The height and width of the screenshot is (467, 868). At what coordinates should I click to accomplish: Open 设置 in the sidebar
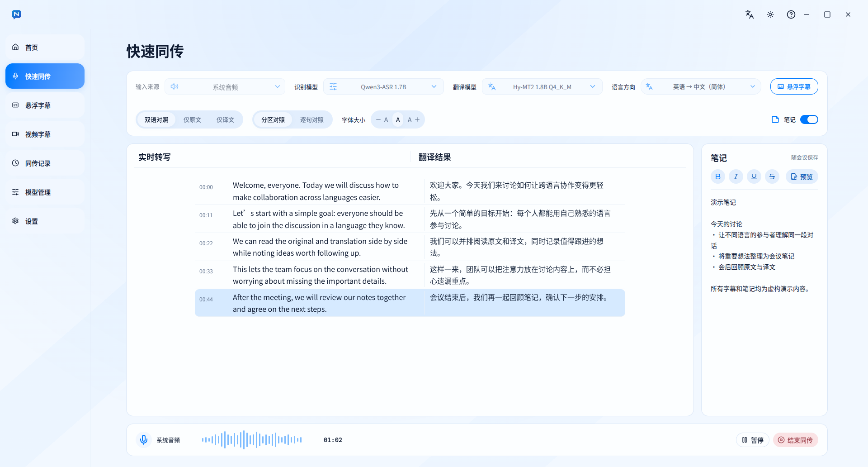tap(45, 221)
